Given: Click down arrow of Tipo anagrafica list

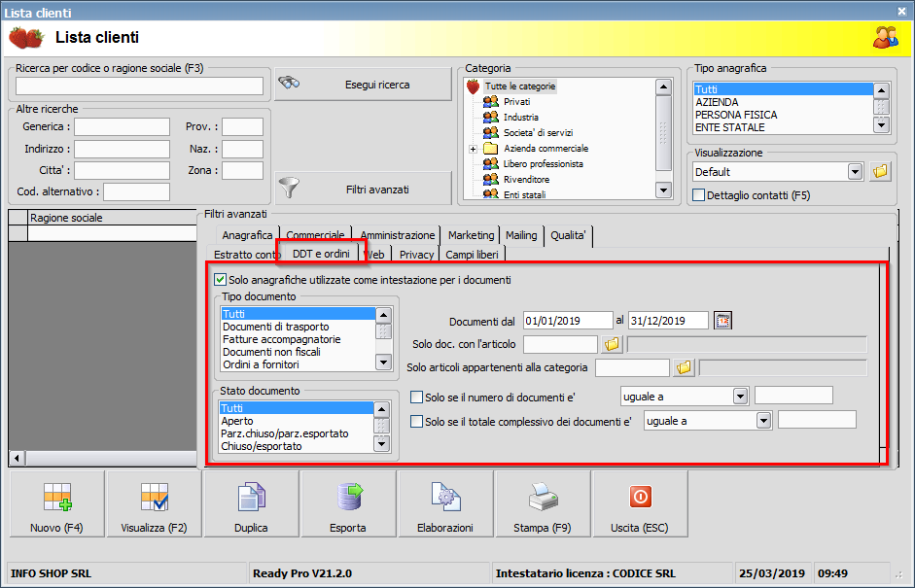Looking at the screenshot, I should (x=881, y=124).
